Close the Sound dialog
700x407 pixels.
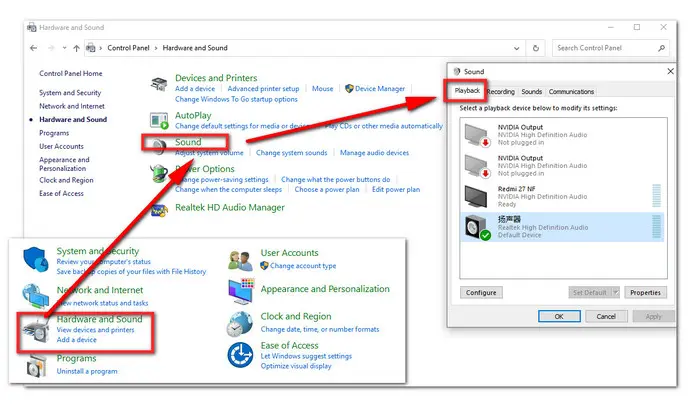click(670, 71)
